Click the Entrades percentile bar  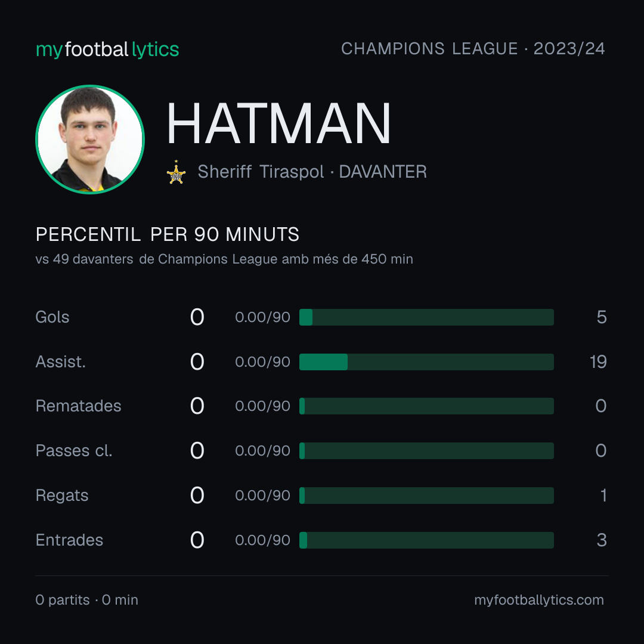pos(426,540)
